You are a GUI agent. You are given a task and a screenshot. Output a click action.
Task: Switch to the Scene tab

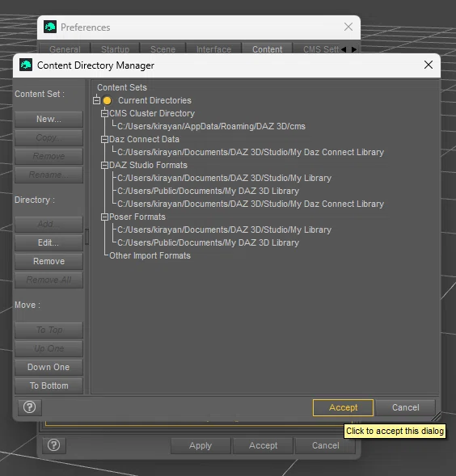click(x=163, y=49)
